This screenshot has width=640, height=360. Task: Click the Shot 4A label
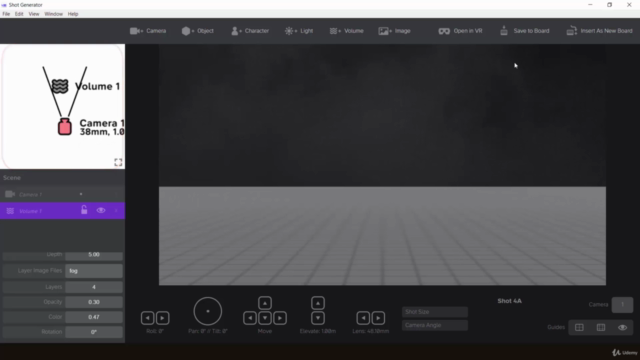509,301
